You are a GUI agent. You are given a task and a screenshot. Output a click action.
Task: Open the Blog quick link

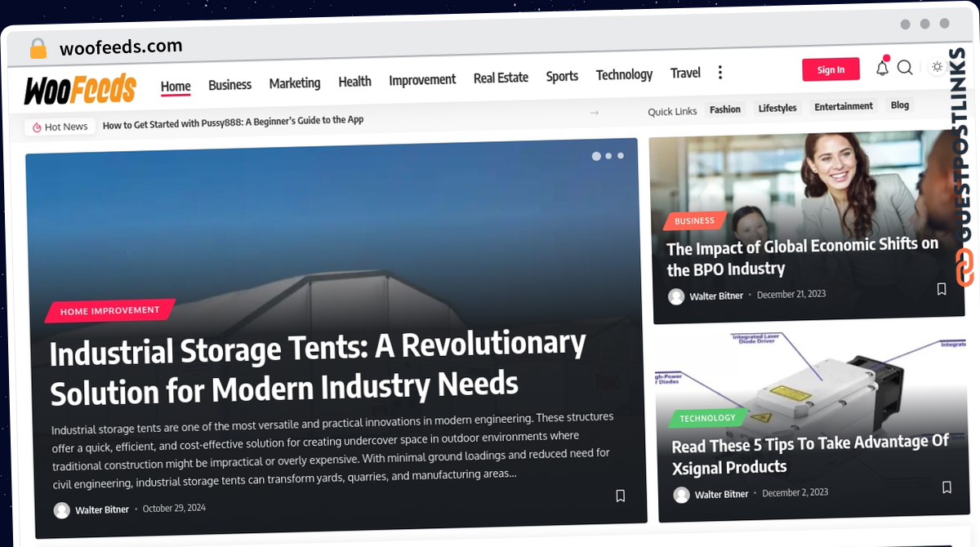[x=900, y=105]
